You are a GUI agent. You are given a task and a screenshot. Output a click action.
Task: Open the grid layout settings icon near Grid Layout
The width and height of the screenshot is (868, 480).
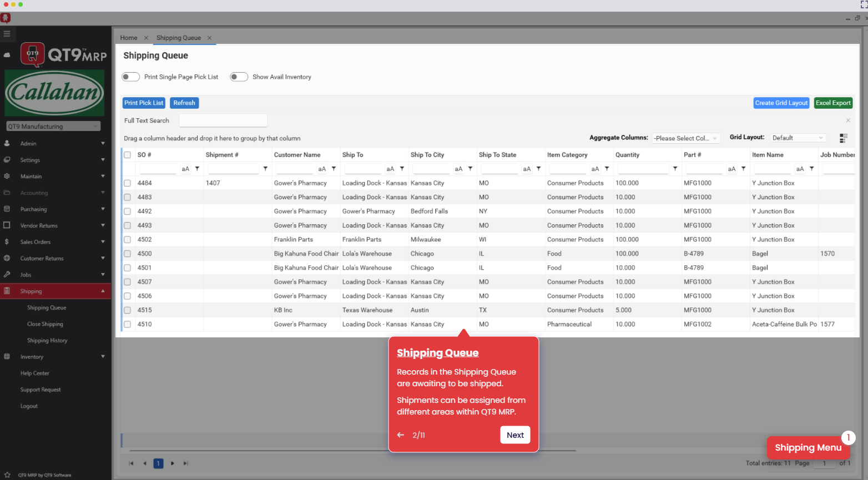click(x=843, y=138)
